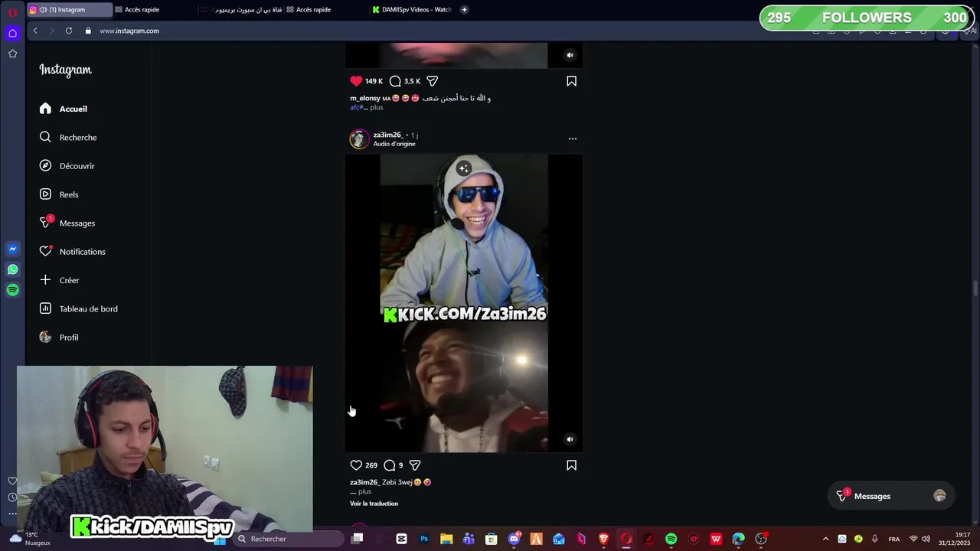The image size is (980, 551).
Task: Open Tableau de bord dashboard
Action: point(78,308)
